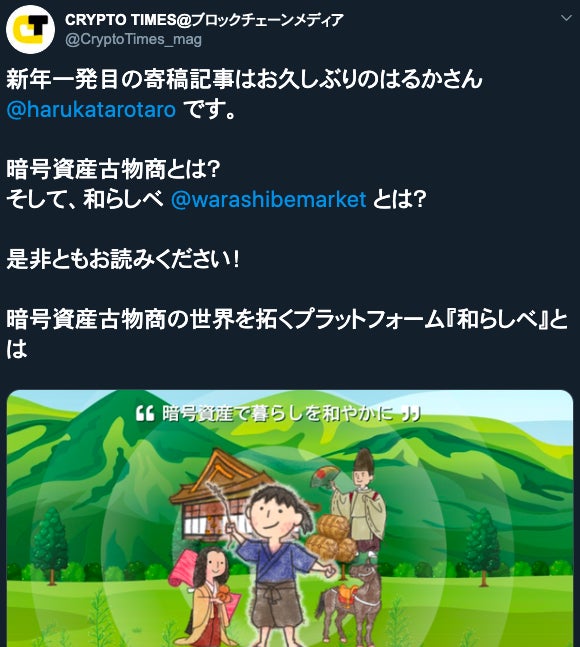The image size is (580, 647).
Task: Click the quote text 暗号資産で暮らしを和やかに
Action: tap(277, 413)
